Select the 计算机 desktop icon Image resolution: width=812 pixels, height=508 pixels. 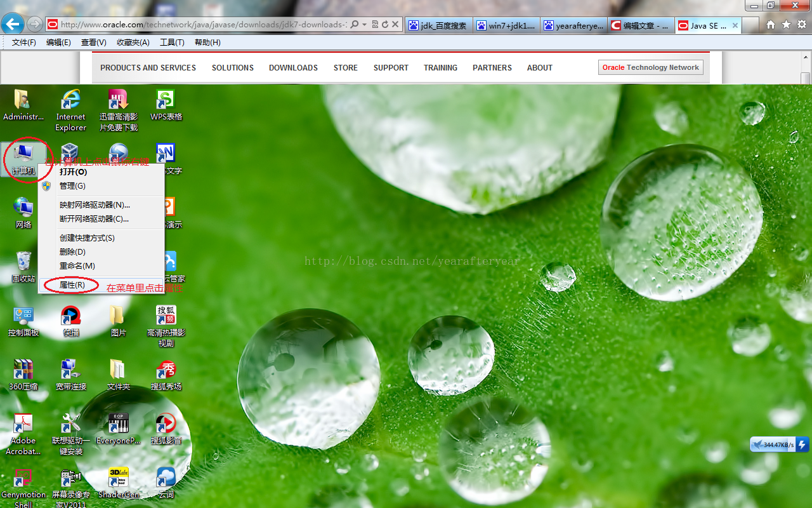(x=23, y=159)
